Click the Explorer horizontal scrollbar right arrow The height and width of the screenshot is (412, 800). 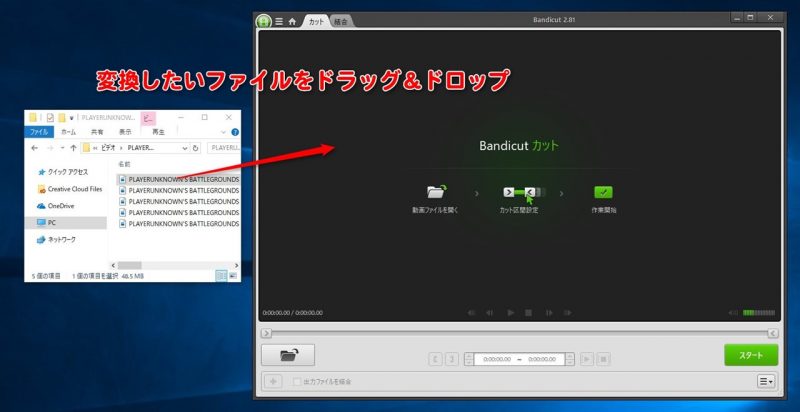tap(236, 265)
